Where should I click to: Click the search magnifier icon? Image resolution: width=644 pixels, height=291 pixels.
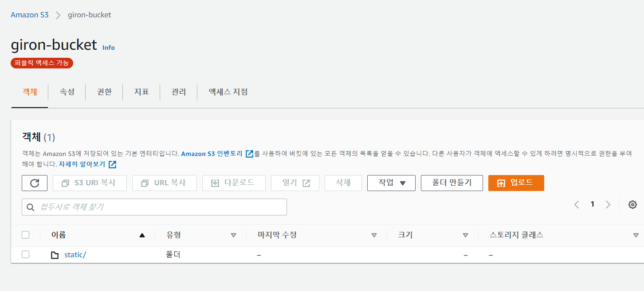point(31,207)
